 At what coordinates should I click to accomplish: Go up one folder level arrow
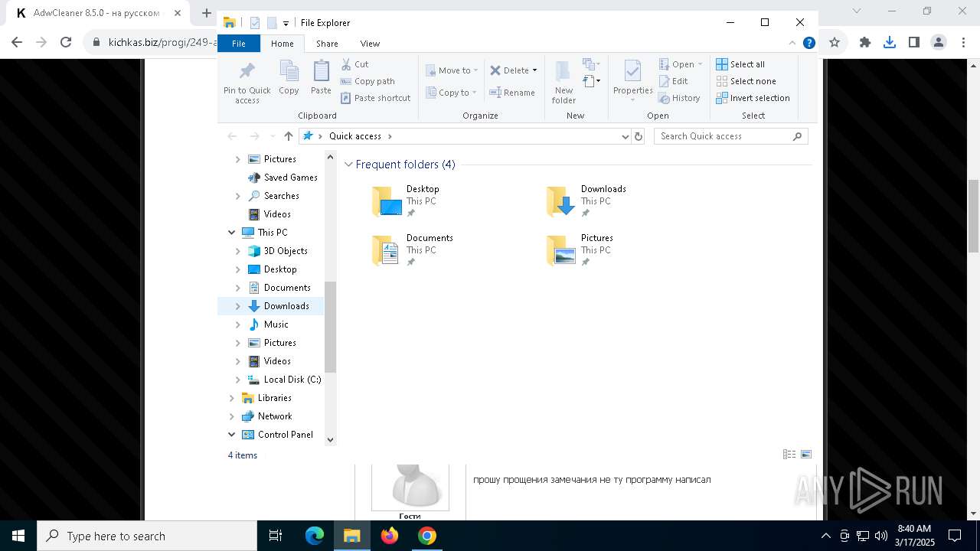tap(288, 136)
